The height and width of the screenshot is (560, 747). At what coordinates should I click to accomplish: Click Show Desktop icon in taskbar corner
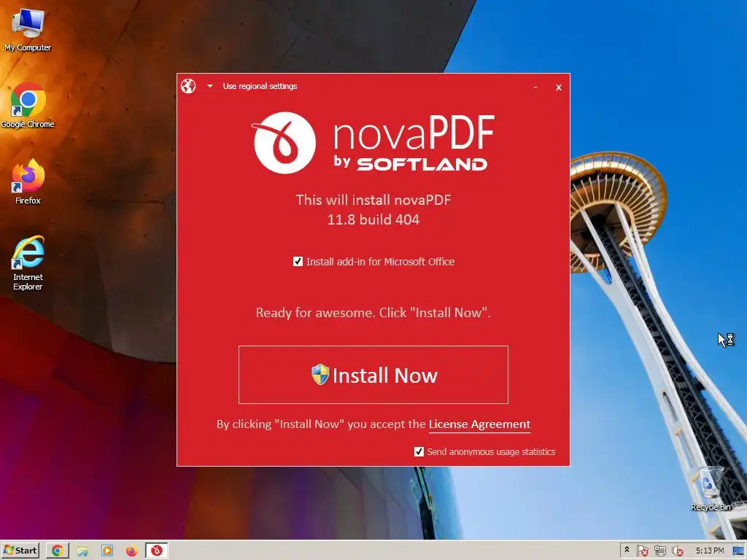tap(738, 551)
